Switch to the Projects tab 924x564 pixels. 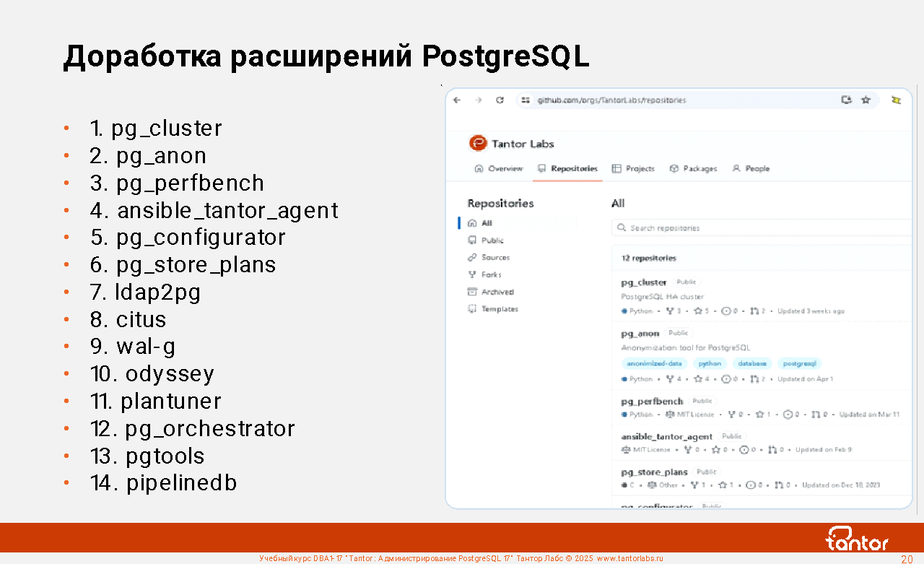point(633,168)
